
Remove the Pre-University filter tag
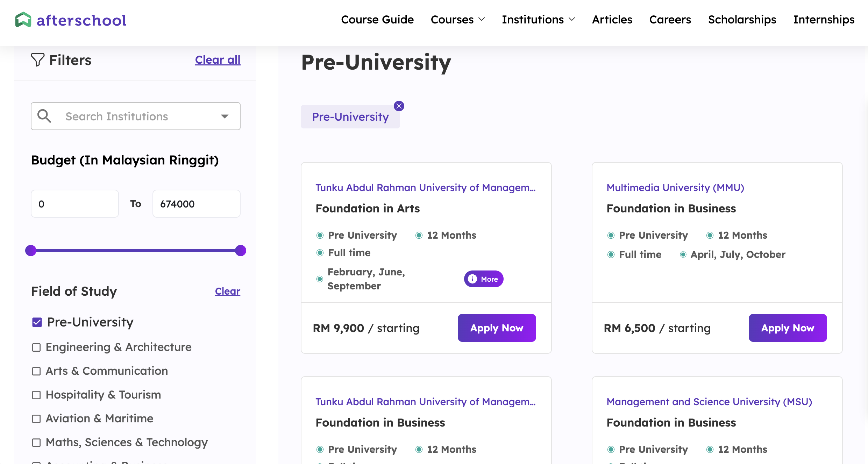click(x=399, y=106)
